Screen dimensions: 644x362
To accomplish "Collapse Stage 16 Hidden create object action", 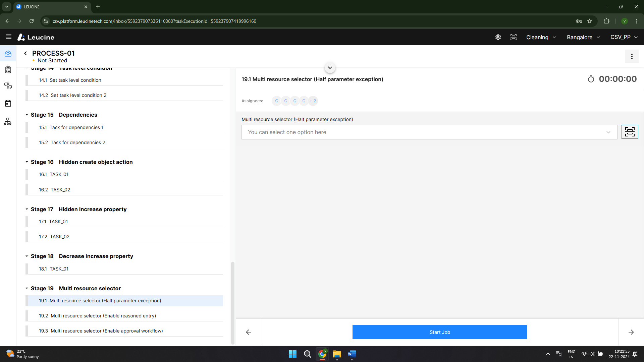I will click(27, 162).
